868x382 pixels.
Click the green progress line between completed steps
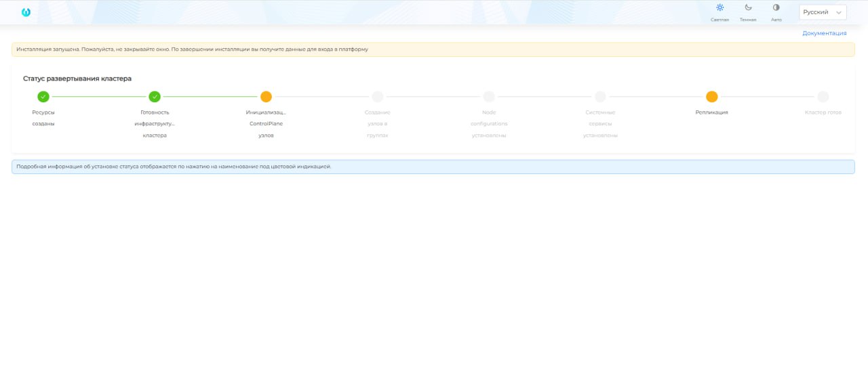(x=99, y=97)
